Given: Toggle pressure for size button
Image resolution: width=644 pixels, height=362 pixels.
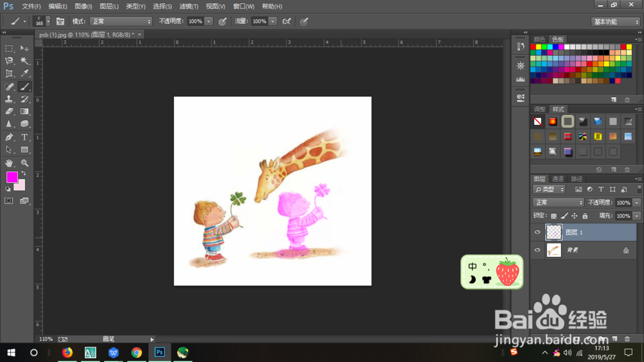Looking at the screenshot, I should coord(304,21).
